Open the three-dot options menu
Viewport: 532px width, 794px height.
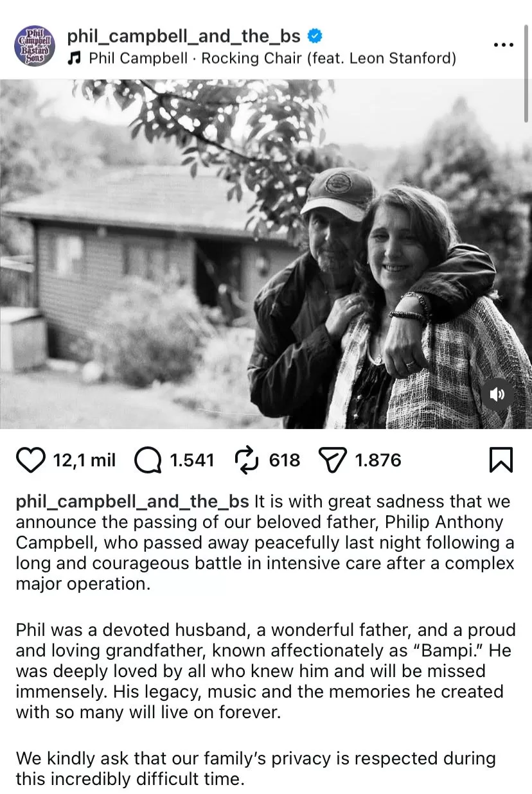504,44
